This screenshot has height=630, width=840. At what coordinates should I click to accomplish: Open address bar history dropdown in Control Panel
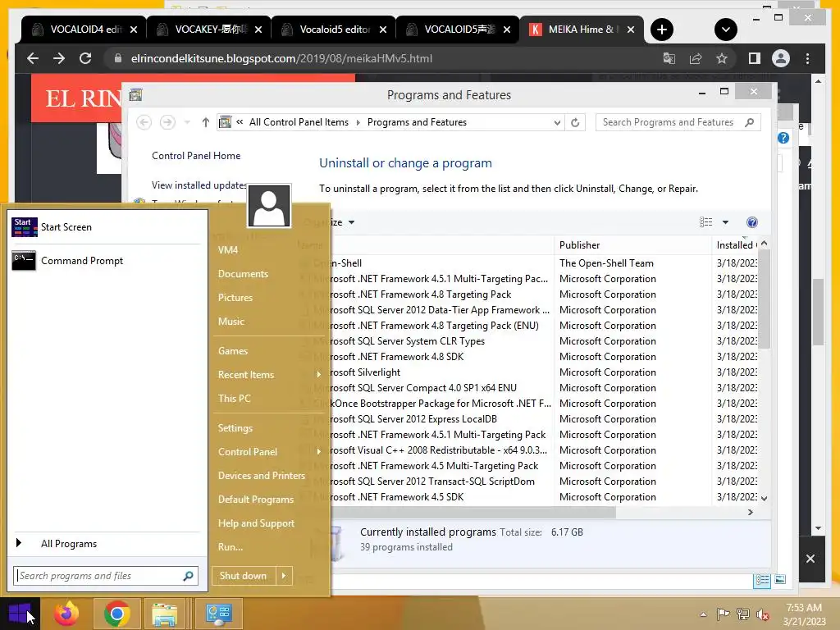[557, 122]
